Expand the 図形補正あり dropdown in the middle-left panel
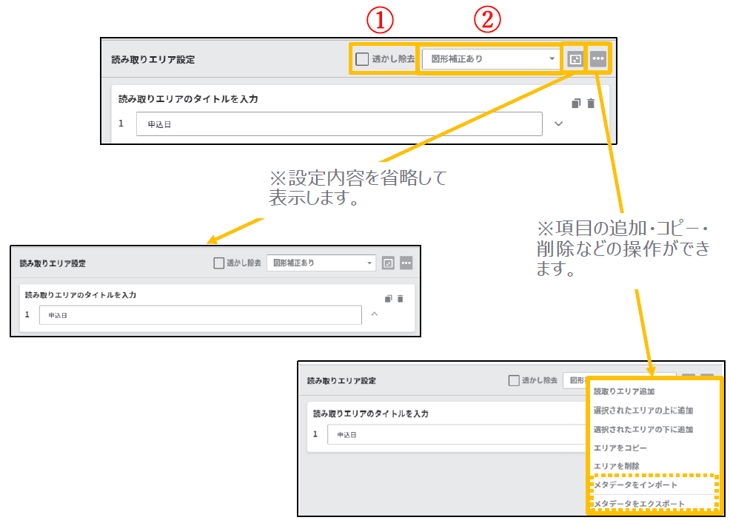This screenshot has height=523, width=730. (320, 263)
